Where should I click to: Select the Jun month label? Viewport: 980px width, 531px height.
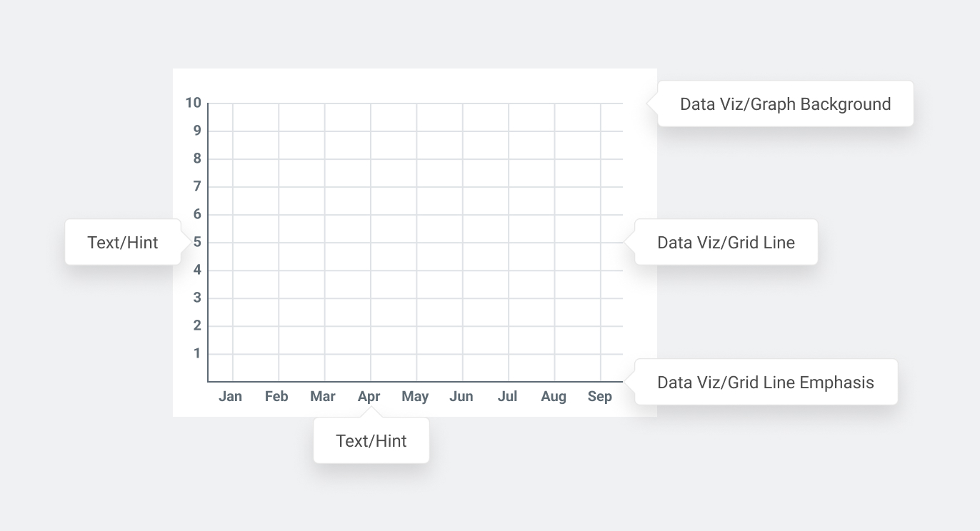(461, 397)
